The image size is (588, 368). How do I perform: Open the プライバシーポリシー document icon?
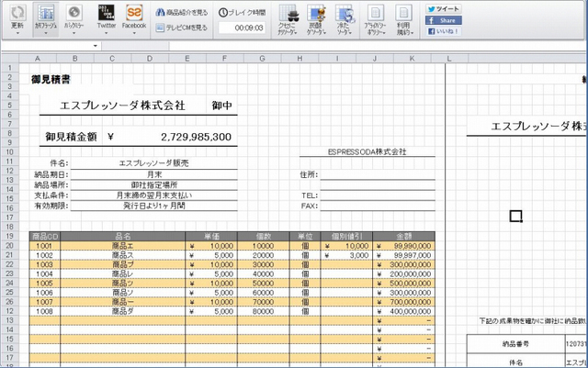point(375,14)
